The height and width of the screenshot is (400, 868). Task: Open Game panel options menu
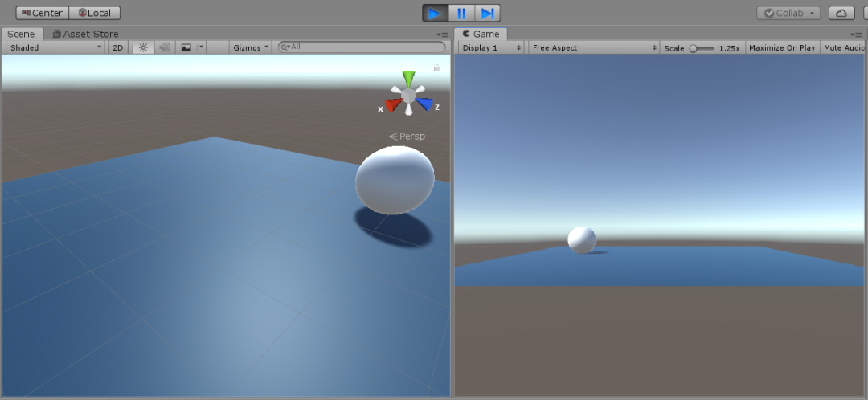click(x=857, y=35)
